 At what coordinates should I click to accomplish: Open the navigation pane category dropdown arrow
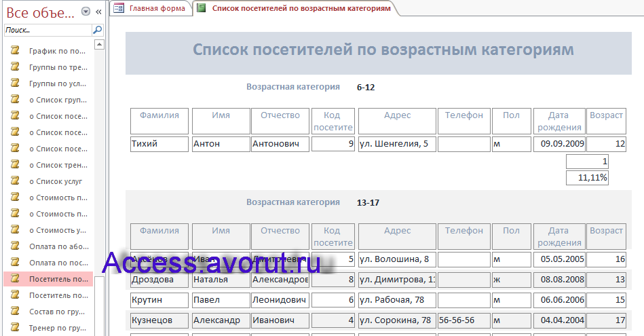(x=86, y=12)
